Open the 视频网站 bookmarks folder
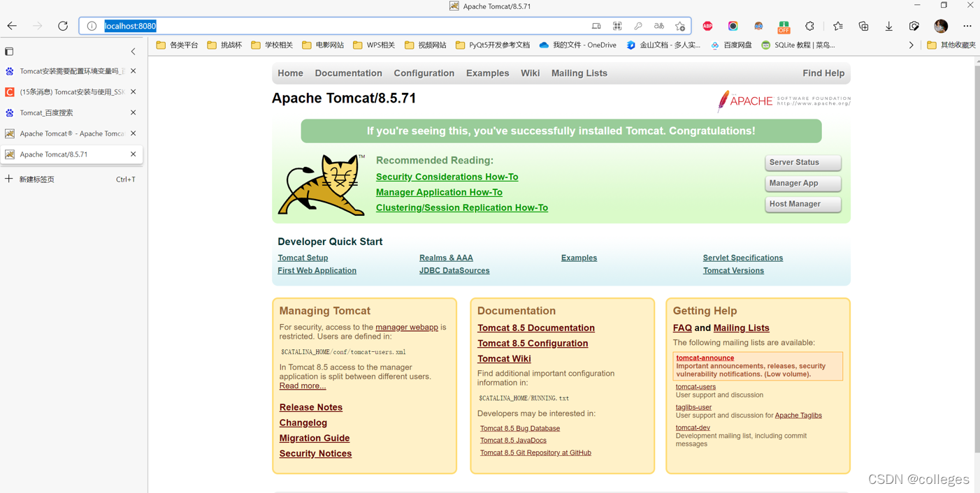The height and width of the screenshot is (493, 980). tap(426, 45)
